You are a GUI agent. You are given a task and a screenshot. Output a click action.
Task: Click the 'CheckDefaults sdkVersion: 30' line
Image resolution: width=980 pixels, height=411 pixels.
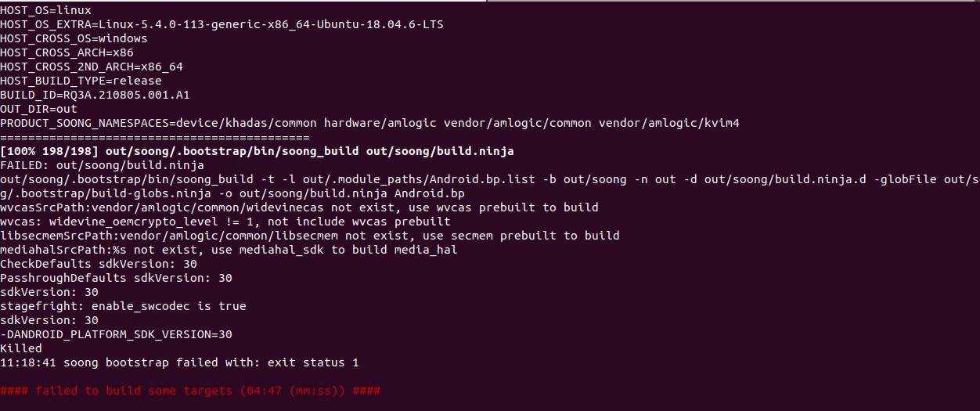99,264
